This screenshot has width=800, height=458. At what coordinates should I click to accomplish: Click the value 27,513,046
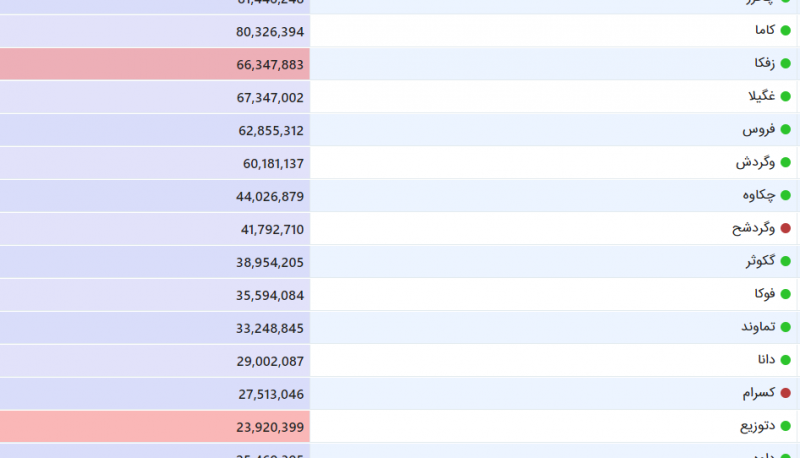tap(271, 394)
